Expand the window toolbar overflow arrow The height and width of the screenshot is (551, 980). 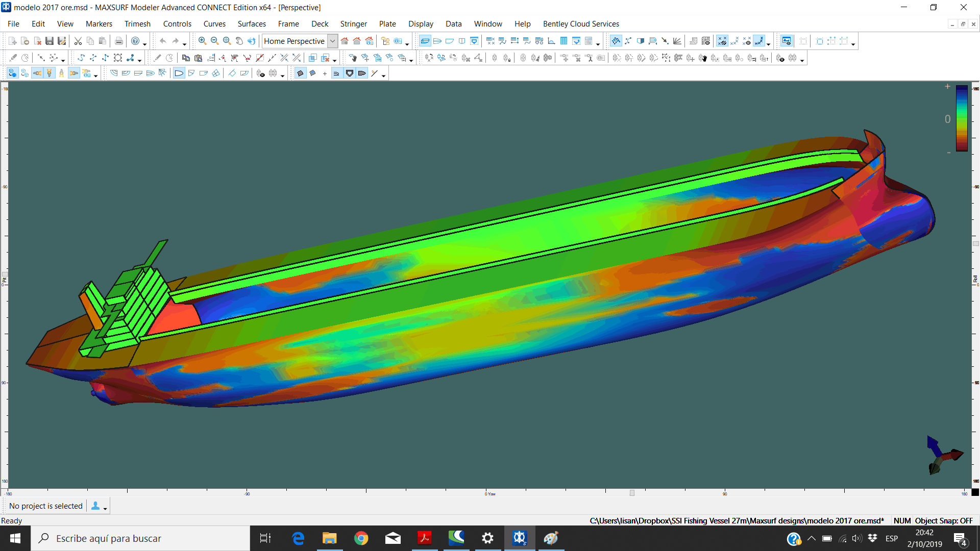(598, 44)
